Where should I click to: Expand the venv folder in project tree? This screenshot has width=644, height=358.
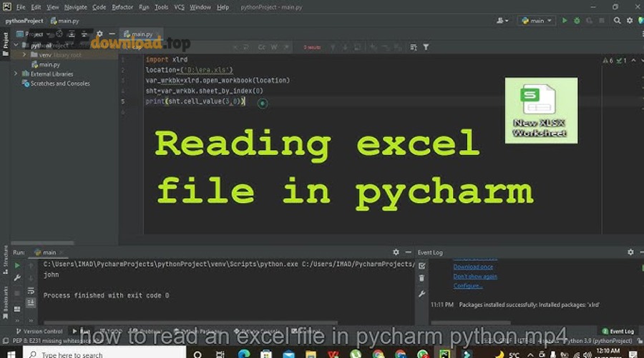click(x=24, y=54)
